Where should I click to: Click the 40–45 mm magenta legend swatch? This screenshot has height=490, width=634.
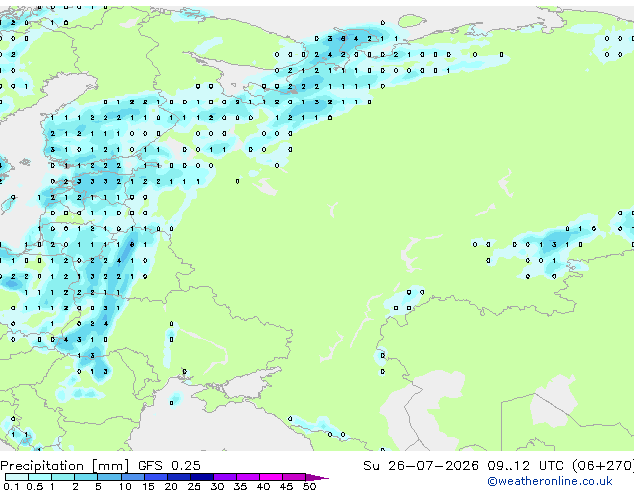pyautogui.click(x=271, y=477)
